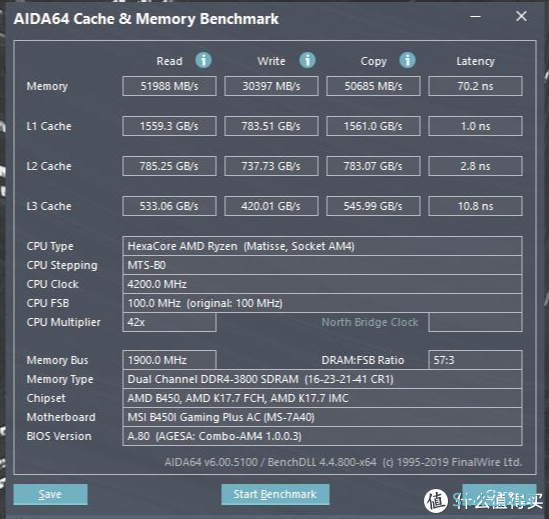Click the Read column header text
Viewport: 549px width, 519px height.
pos(169,61)
